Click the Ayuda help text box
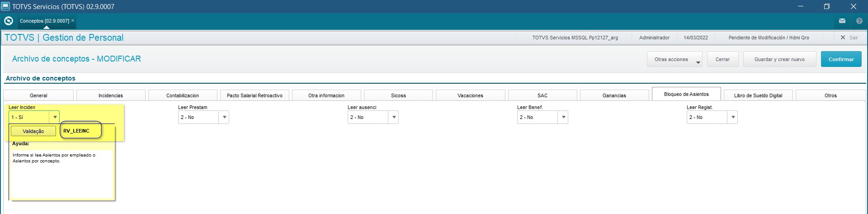The image size is (868, 214). pyautogui.click(x=62, y=174)
